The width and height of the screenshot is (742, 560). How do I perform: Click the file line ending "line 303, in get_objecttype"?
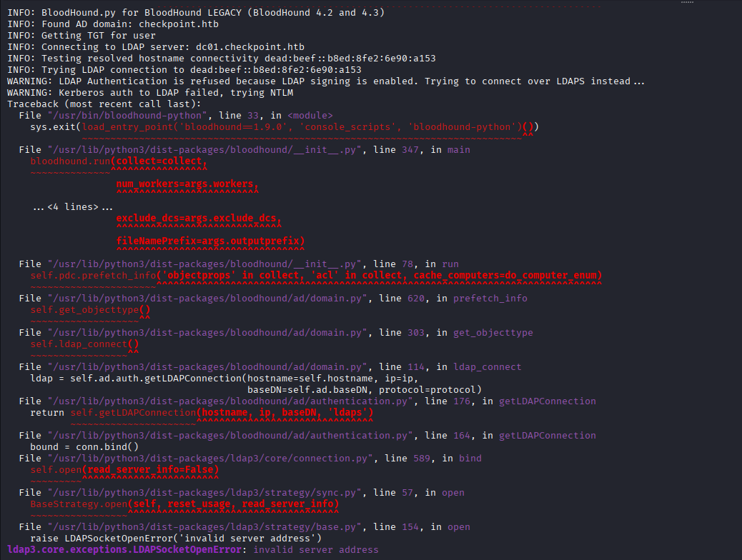coord(276,333)
